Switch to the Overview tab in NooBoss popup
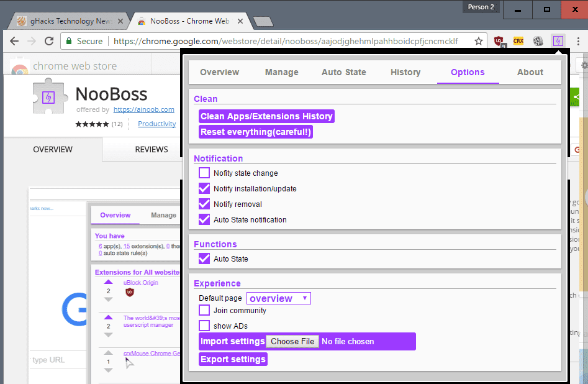The image size is (588, 384). (x=219, y=72)
